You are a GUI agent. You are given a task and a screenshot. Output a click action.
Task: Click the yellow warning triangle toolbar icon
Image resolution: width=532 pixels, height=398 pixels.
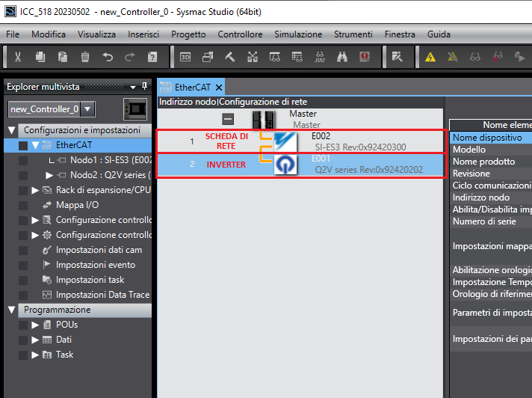point(430,56)
